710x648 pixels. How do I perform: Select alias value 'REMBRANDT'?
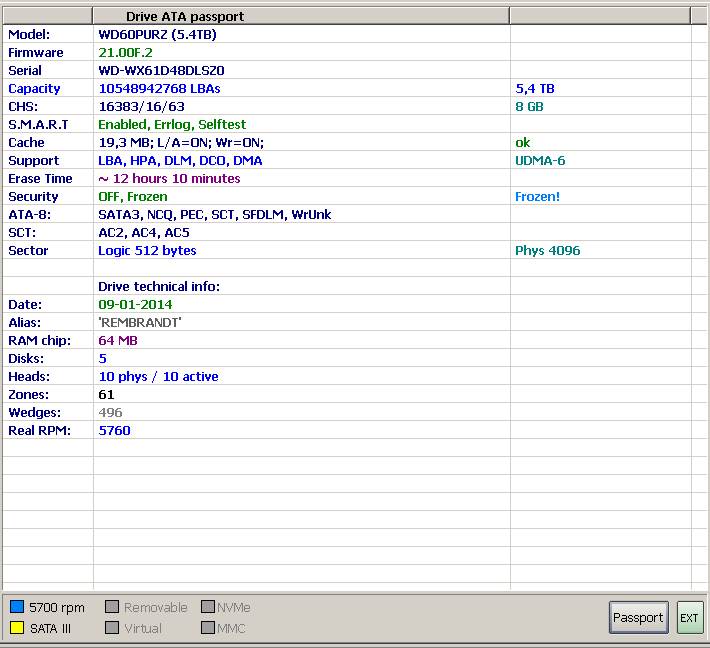(140, 323)
